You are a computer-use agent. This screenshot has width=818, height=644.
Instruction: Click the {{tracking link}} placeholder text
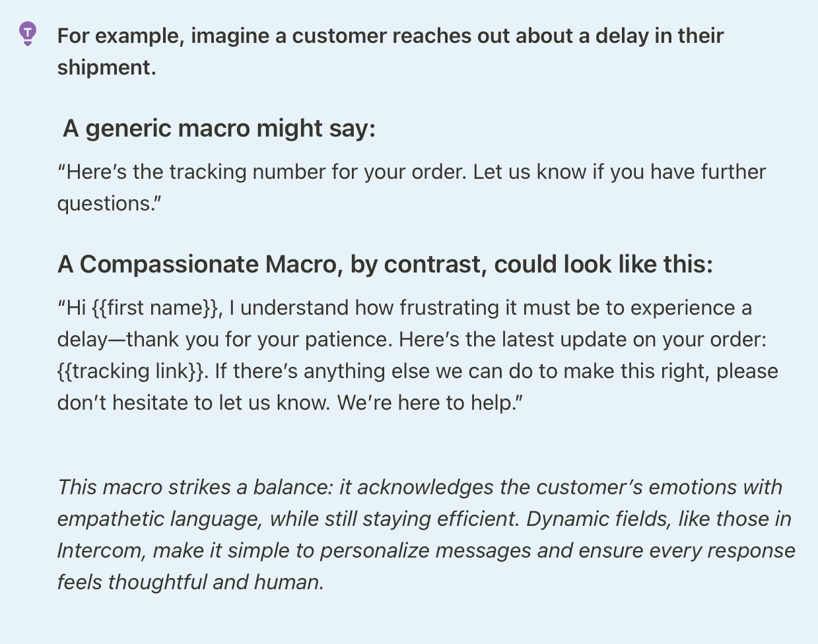click(x=130, y=371)
